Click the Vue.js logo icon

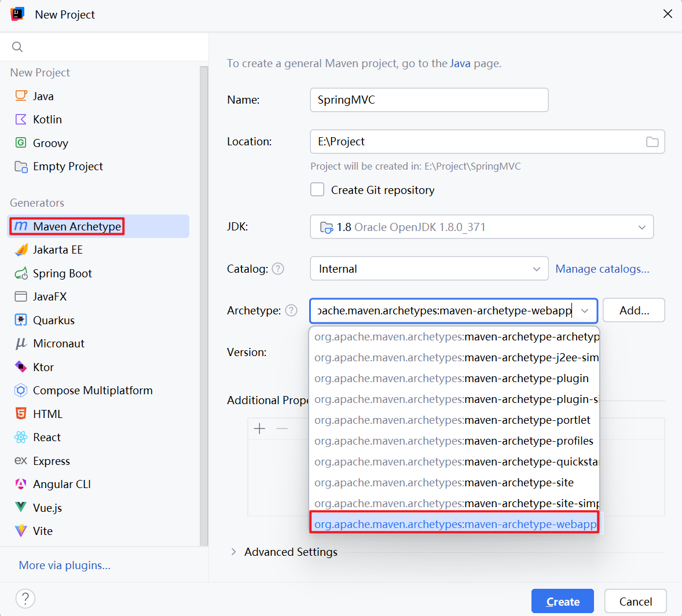[21, 507]
